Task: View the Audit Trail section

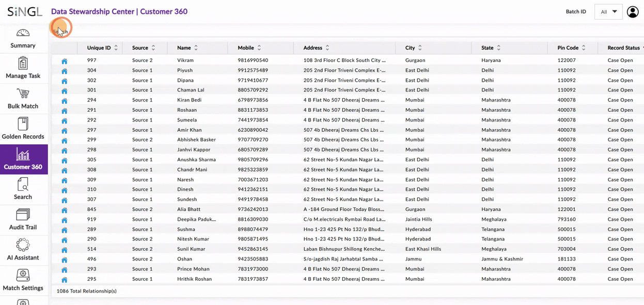Action: [23, 220]
